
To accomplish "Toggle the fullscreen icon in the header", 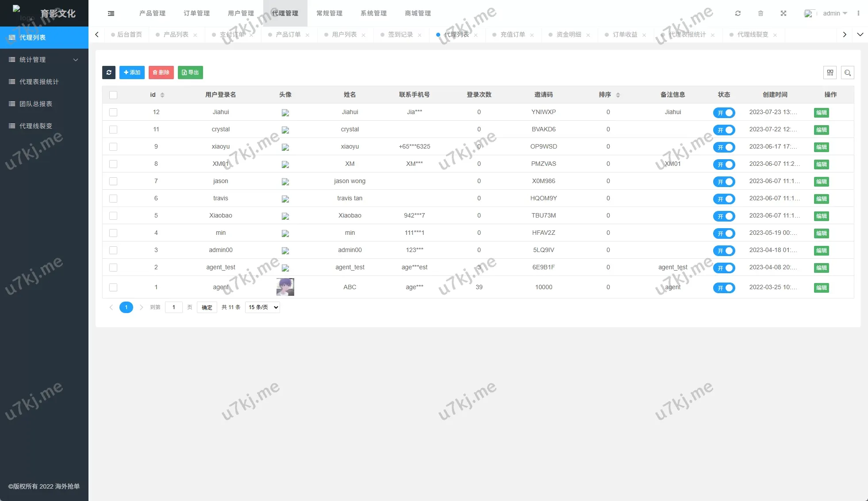I will (x=784, y=13).
